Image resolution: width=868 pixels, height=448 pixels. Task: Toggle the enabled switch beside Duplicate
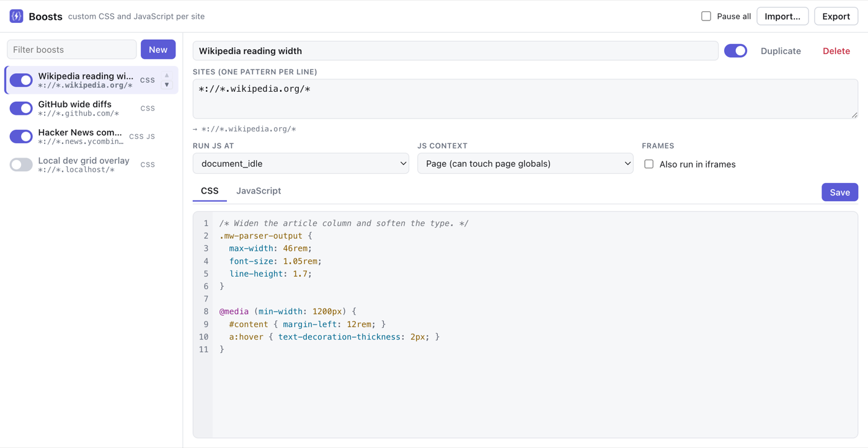tap(735, 51)
